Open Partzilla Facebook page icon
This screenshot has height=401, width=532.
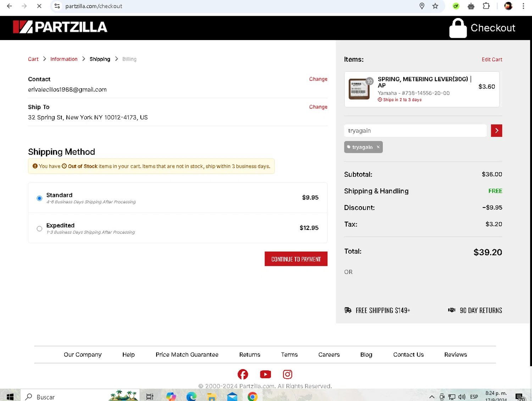pos(243,374)
